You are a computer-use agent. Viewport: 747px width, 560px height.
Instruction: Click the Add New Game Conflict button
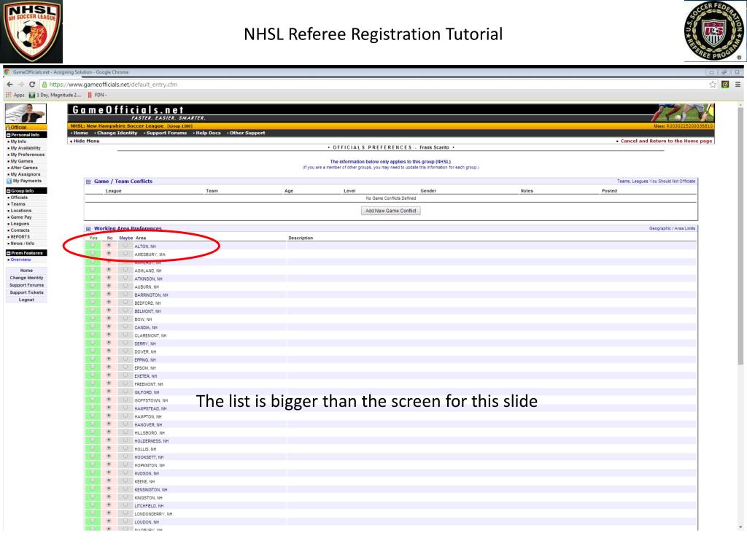391,211
